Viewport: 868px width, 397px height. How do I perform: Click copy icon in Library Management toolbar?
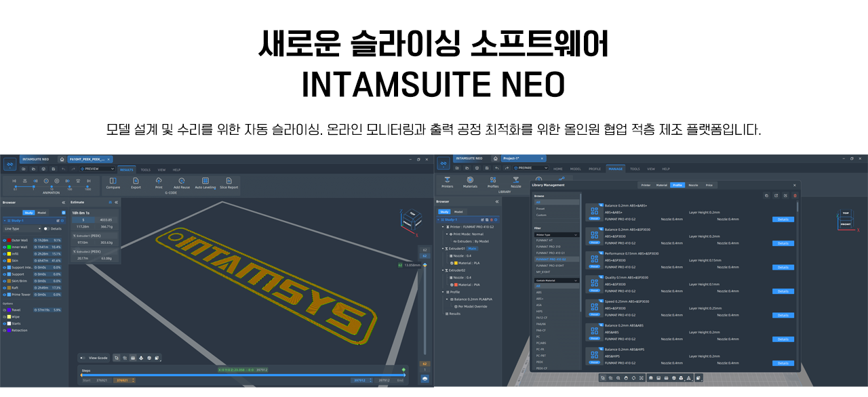click(x=766, y=196)
